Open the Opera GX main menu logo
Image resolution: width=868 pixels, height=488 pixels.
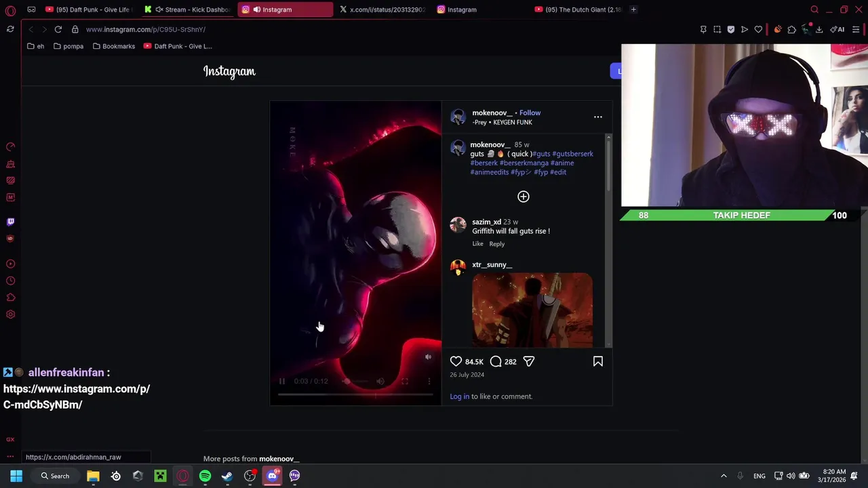point(10,10)
